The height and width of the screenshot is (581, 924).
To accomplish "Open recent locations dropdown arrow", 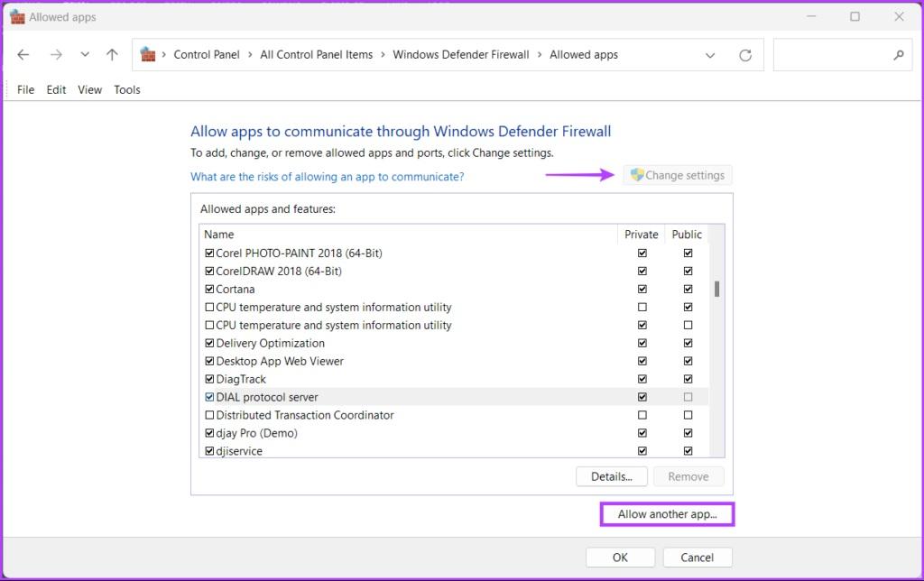I will (85, 55).
